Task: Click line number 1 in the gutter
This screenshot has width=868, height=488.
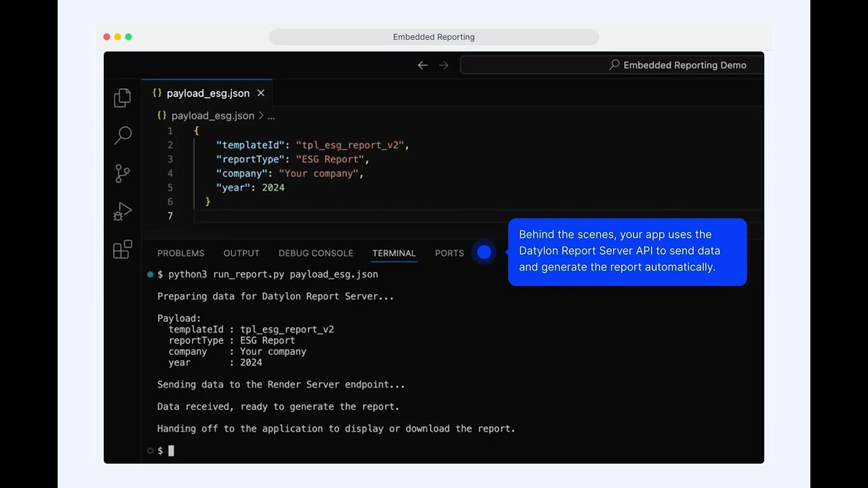Action: point(170,131)
